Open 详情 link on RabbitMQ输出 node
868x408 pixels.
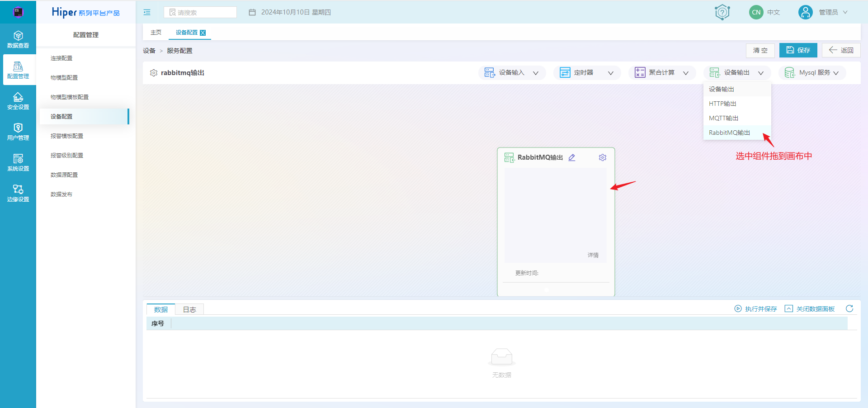pos(593,255)
